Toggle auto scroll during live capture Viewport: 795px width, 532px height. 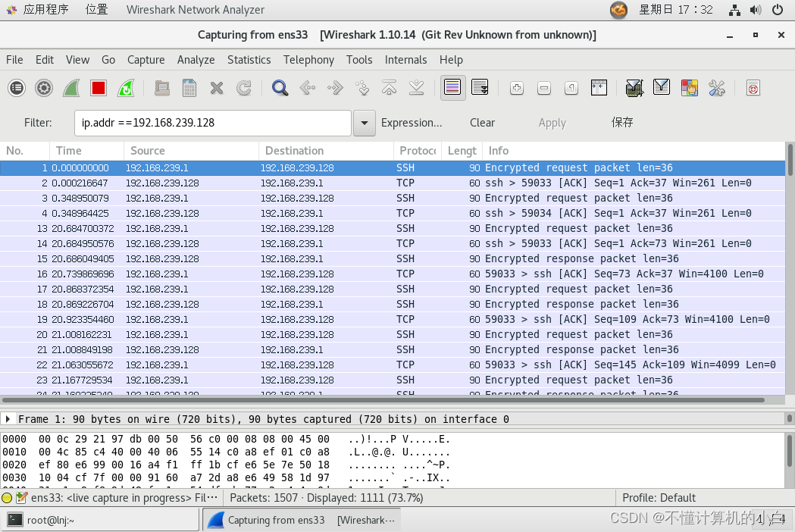[480, 88]
